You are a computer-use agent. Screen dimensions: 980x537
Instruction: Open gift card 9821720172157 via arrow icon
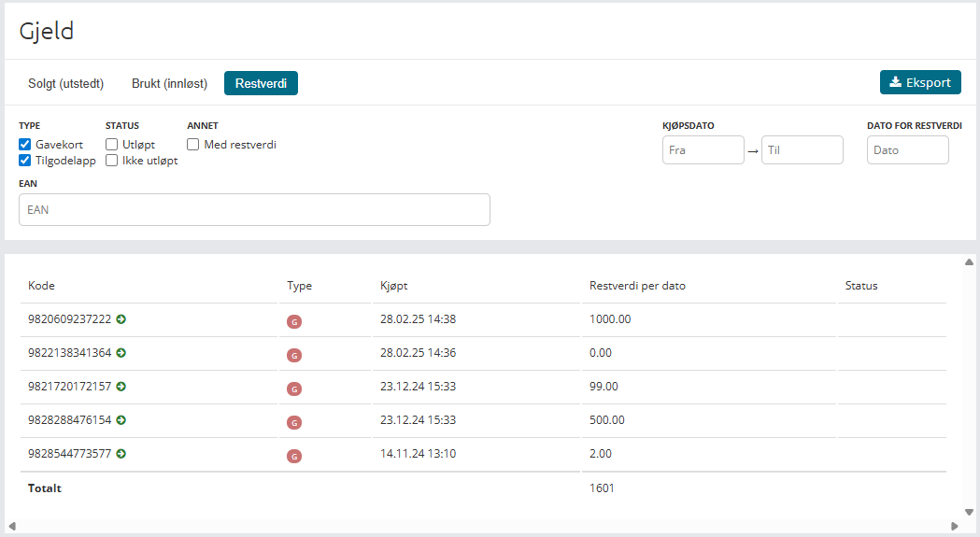[x=121, y=387]
